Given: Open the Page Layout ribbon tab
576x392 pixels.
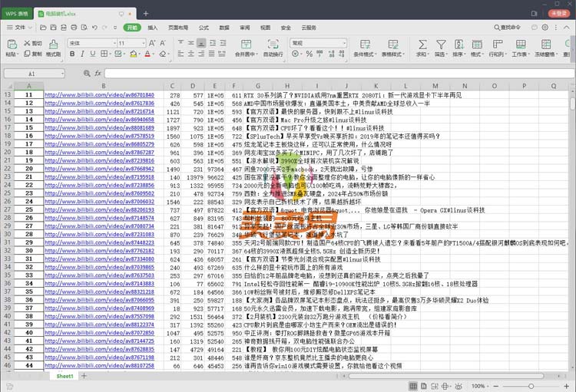Looking at the screenshot, I should coord(178,28).
